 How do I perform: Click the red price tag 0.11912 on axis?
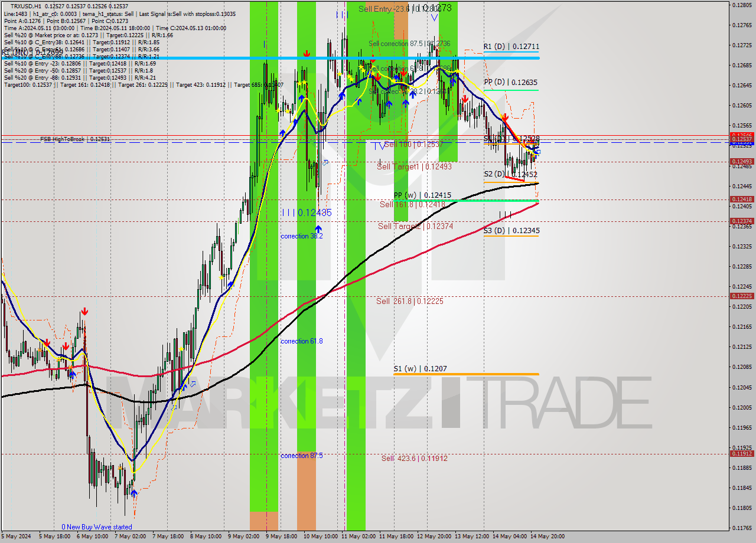pos(742,454)
